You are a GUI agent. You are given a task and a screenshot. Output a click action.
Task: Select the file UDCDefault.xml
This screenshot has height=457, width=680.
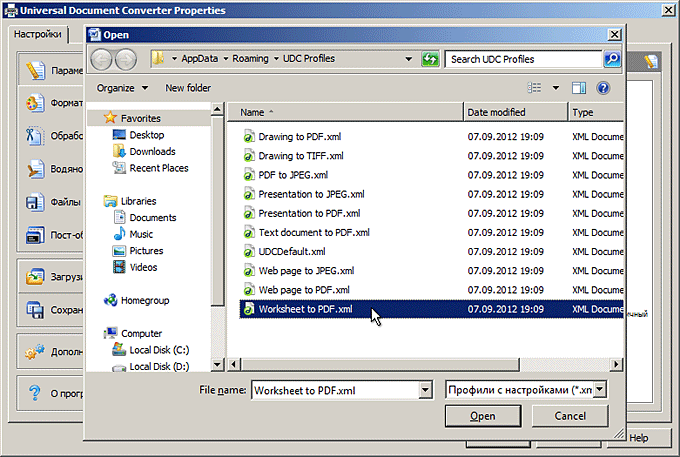(292, 251)
